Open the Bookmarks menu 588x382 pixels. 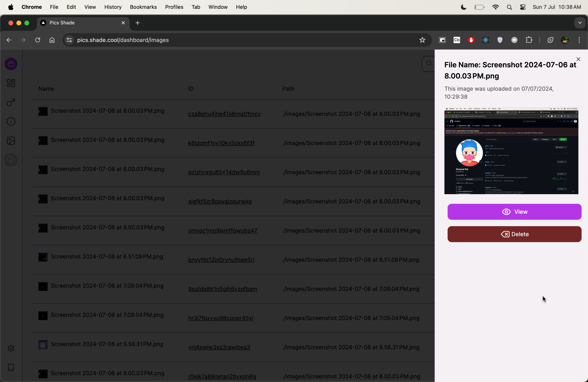(x=143, y=7)
